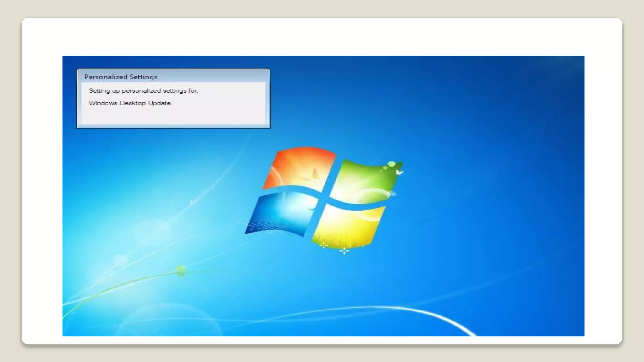Click the white sparkle below the yellow pane
Viewport: 644px width, 362px height.
(x=344, y=251)
